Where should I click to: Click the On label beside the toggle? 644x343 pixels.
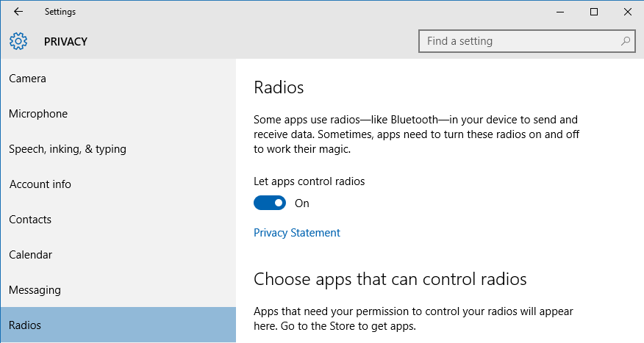click(x=302, y=203)
